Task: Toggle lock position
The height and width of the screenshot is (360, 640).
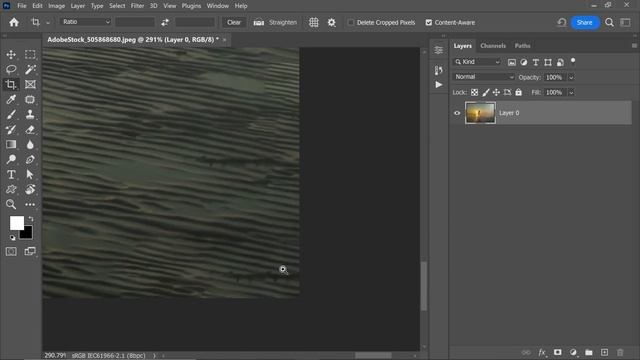Action: pyautogui.click(x=496, y=93)
